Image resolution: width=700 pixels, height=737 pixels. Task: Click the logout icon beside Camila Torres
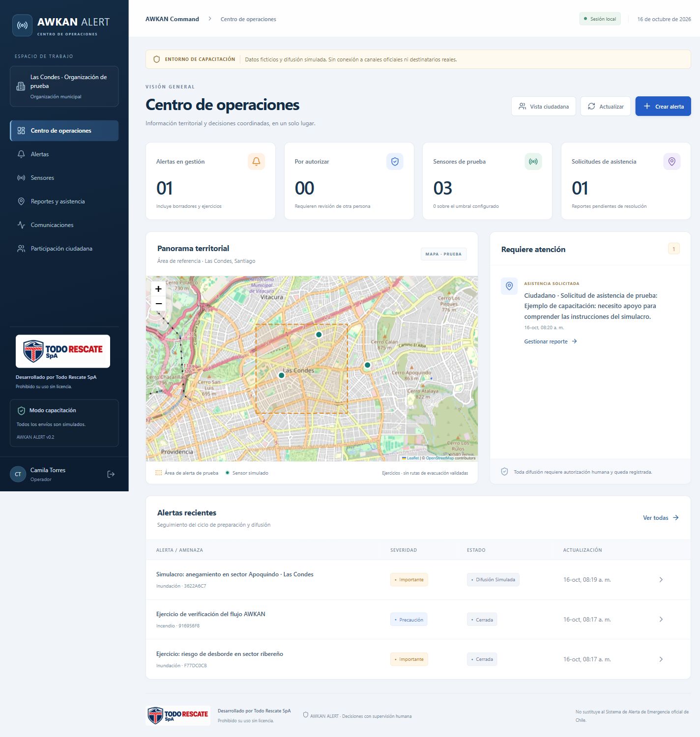click(x=111, y=474)
